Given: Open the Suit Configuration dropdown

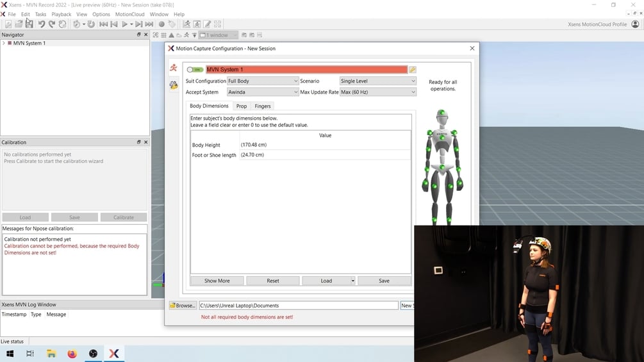Looking at the screenshot, I should point(263,81).
